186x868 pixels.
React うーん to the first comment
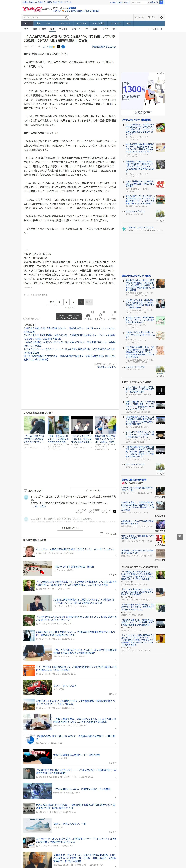(x=106, y=511)
